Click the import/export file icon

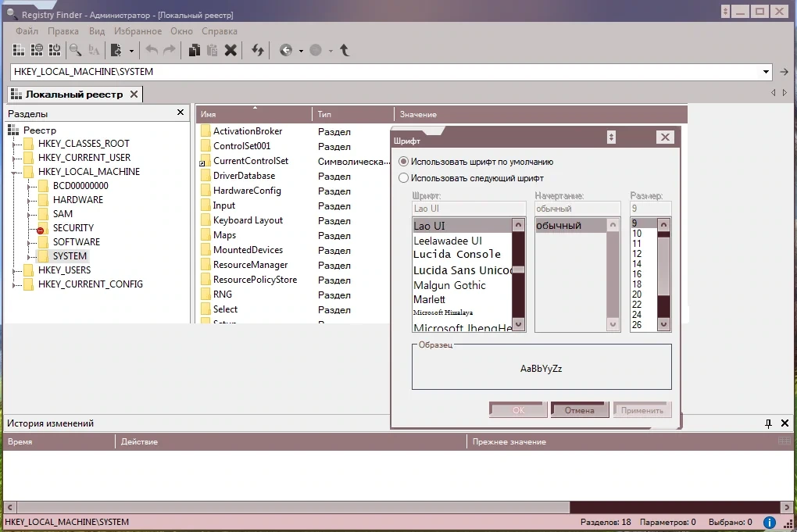coord(116,50)
